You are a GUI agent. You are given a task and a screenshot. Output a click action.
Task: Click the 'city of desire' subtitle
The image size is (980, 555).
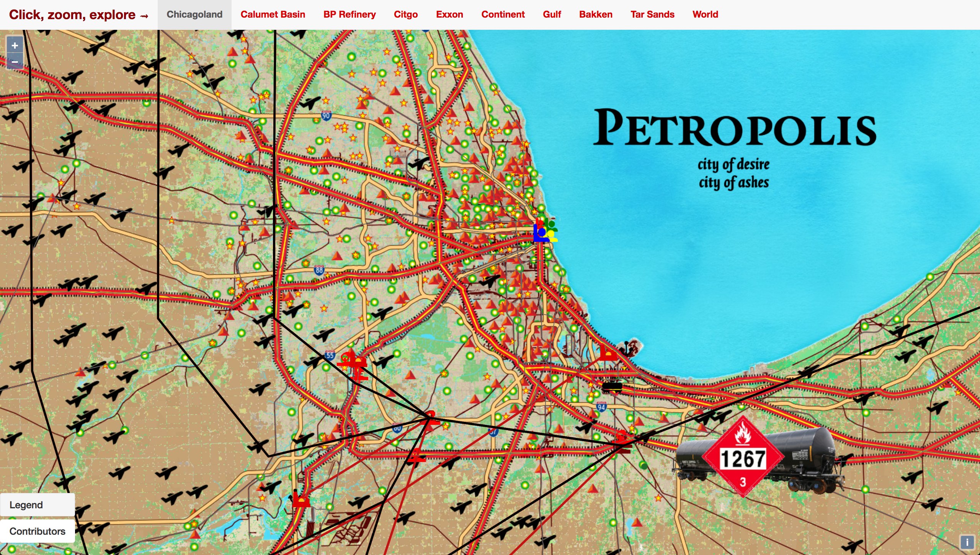733,164
